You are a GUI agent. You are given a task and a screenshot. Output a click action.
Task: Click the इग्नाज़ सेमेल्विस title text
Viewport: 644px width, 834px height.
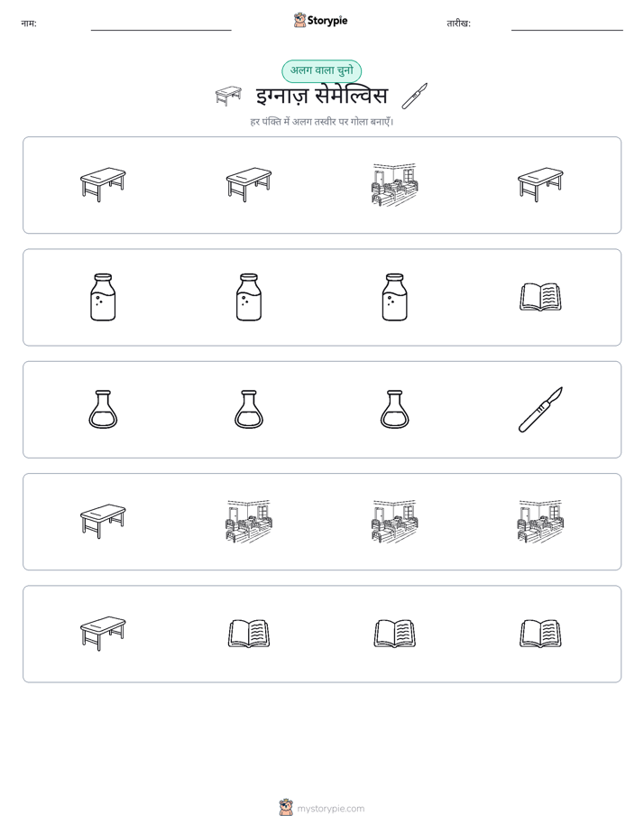tap(322, 97)
